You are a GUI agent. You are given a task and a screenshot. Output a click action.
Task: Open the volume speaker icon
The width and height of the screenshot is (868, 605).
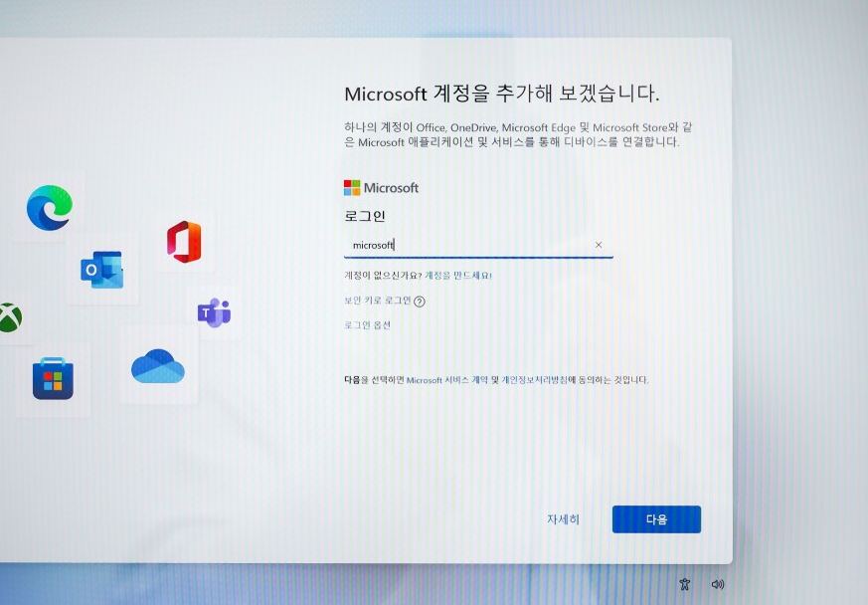click(718, 584)
